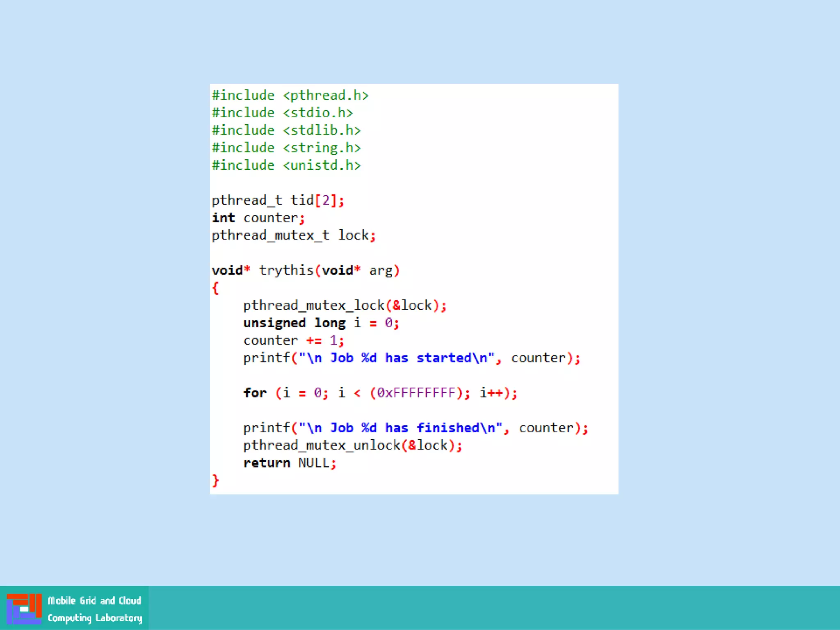This screenshot has width=840, height=630.
Task: Click the for loop with 0xFFFFFFFF
Action: 380,393
